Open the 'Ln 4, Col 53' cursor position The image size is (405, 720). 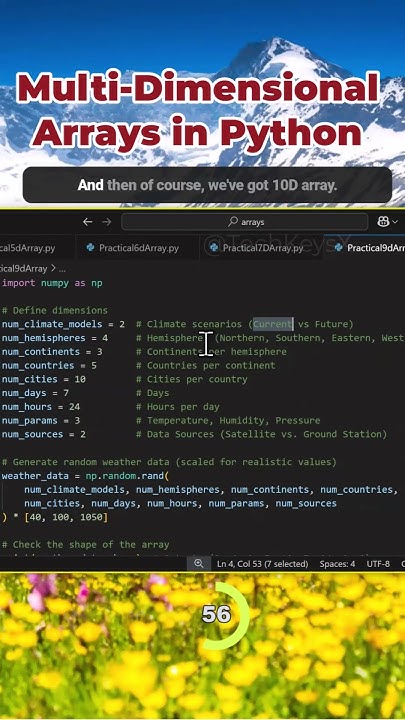[262, 564]
